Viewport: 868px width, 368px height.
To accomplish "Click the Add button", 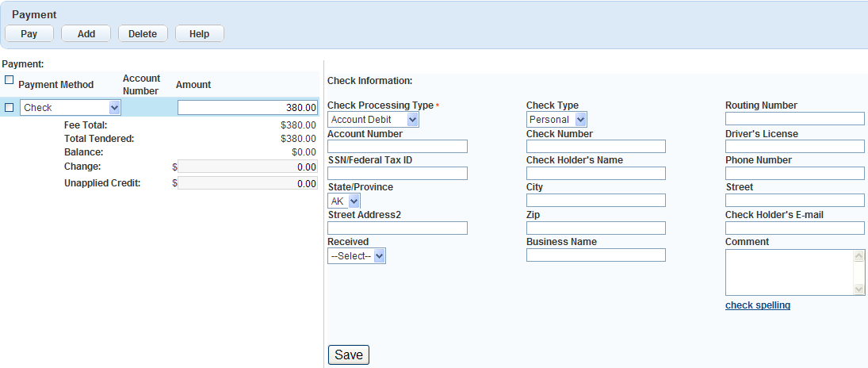I will (x=86, y=34).
